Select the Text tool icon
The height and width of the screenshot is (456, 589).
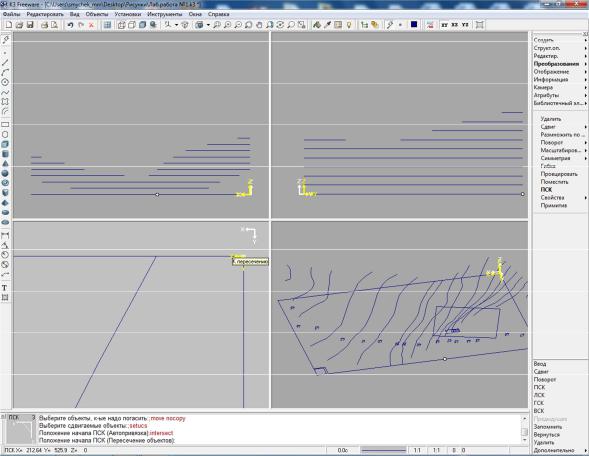click(5, 288)
